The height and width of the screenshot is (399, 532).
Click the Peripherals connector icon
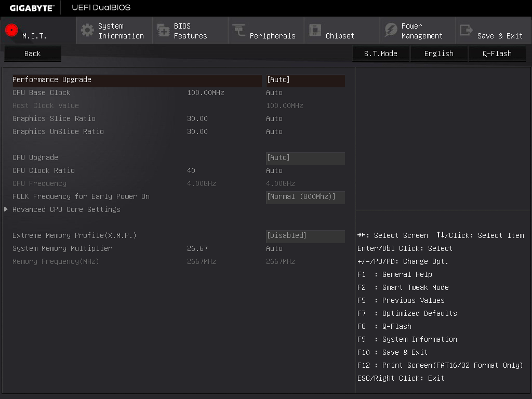[239, 30]
